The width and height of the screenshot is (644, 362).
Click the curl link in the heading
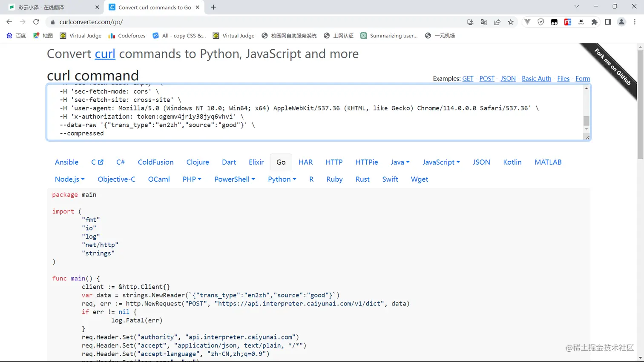click(x=105, y=54)
